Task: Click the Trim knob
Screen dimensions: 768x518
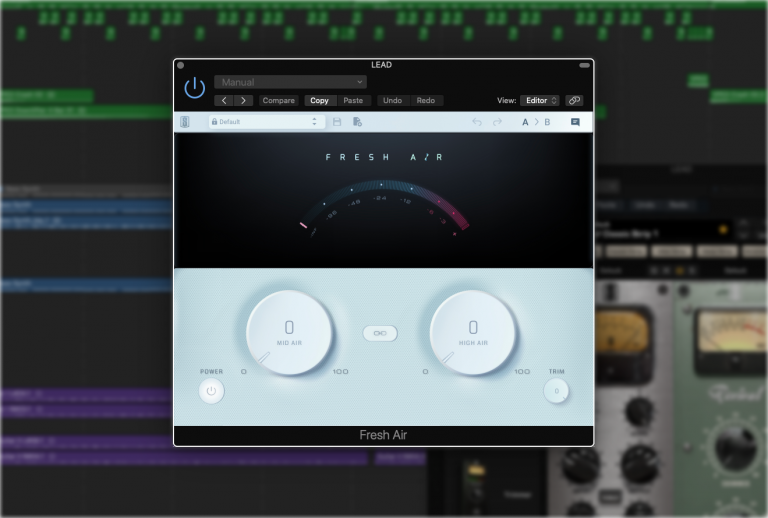Action: point(556,391)
